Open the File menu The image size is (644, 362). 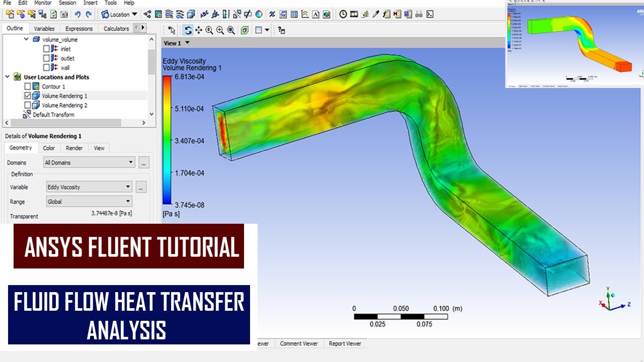tap(7, 3)
